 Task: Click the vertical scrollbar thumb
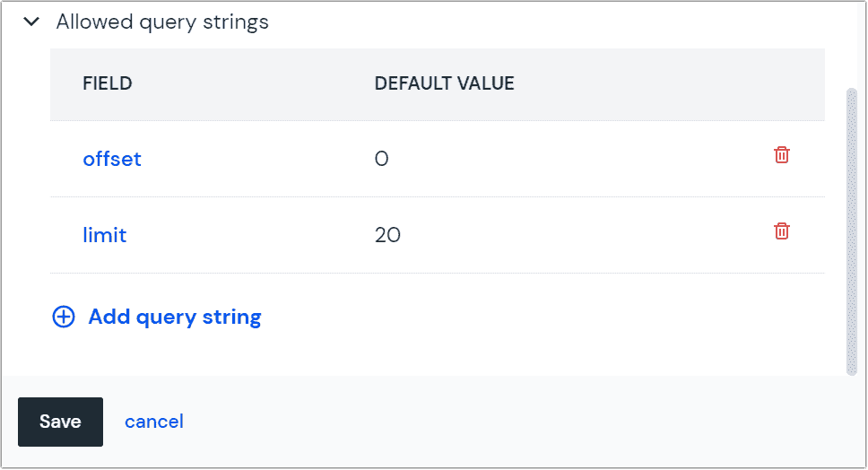tap(851, 231)
